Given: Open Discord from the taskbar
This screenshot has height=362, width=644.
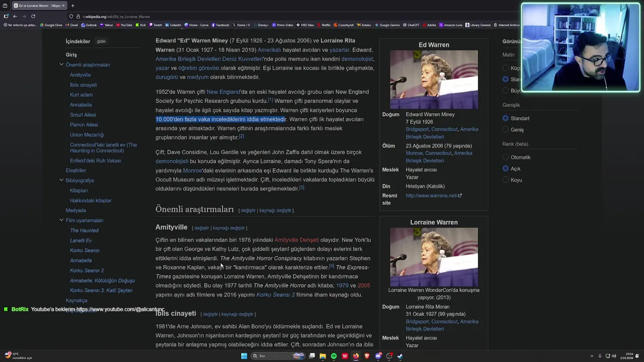Looking at the screenshot, I should point(378,356).
